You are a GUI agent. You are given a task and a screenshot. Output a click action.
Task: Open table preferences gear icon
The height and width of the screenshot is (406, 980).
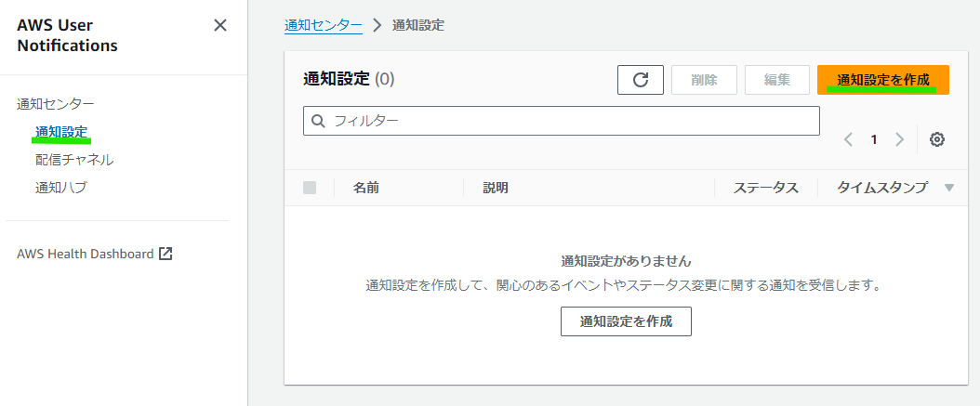[936, 139]
